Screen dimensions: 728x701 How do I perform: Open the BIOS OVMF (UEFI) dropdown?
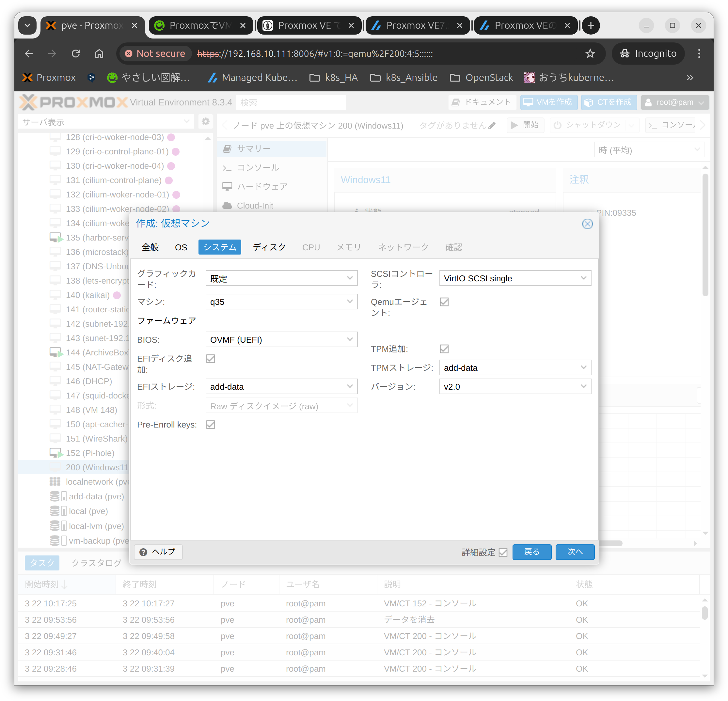[281, 340]
